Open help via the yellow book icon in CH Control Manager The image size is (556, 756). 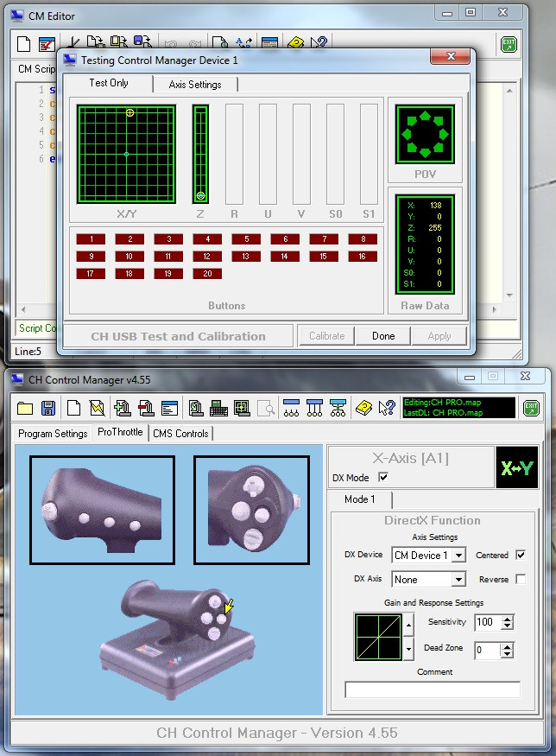[x=363, y=409]
